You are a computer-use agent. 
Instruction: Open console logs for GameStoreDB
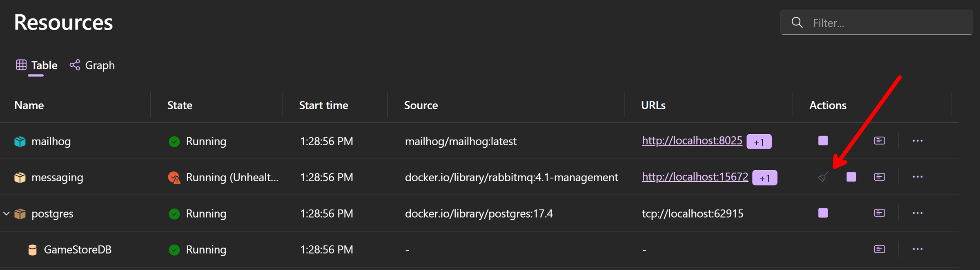(879, 249)
